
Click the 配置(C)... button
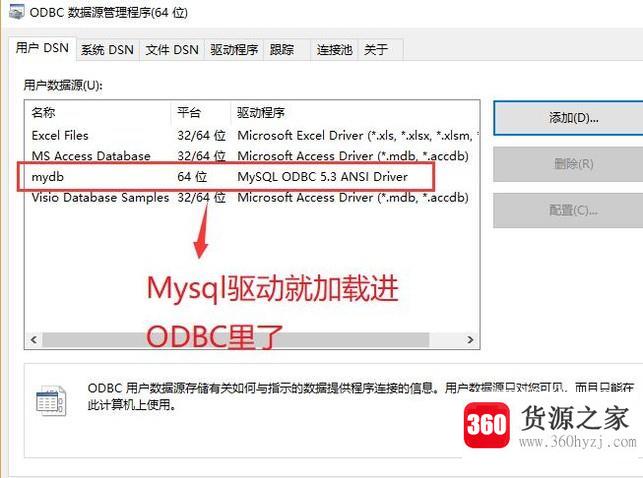coord(570,211)
